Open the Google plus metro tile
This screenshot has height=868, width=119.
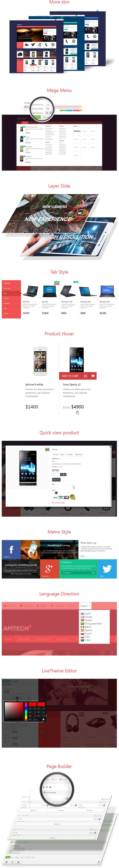[49, 569]
